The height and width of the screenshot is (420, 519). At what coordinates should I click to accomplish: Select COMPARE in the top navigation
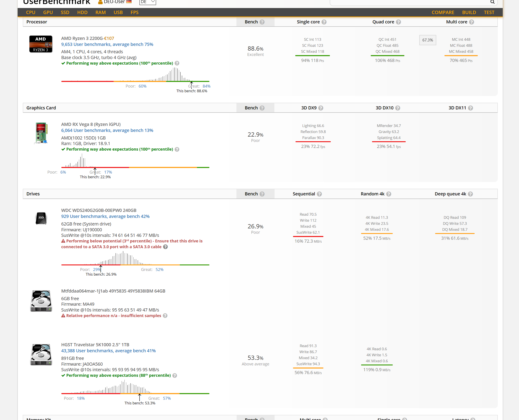click(x=443, y=12)
